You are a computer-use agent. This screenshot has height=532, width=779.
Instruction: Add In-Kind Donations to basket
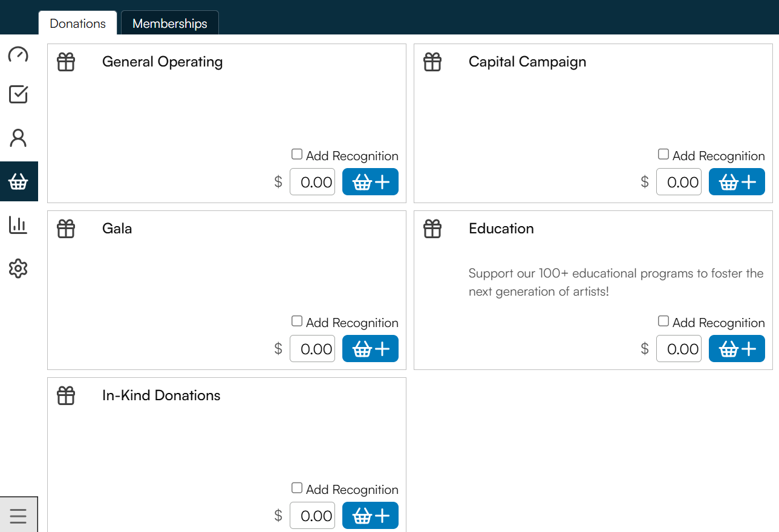(370, 516)
